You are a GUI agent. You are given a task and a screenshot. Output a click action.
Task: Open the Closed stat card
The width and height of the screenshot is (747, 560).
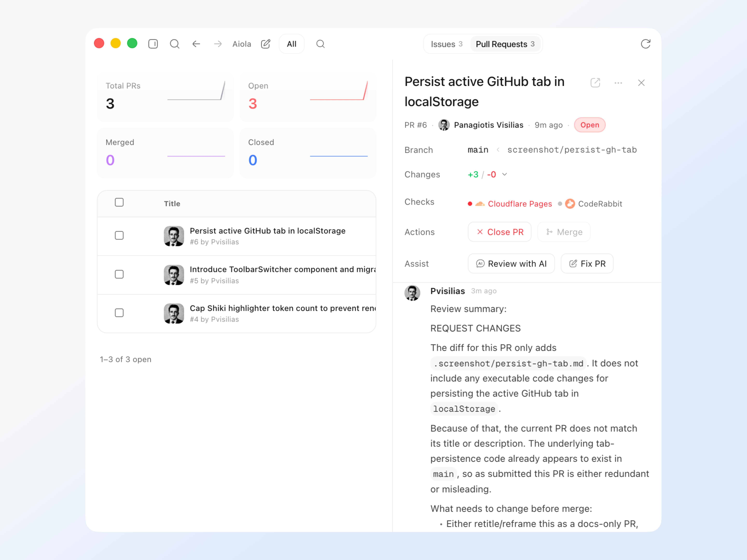pyautogui.click(x=308, y=153)
